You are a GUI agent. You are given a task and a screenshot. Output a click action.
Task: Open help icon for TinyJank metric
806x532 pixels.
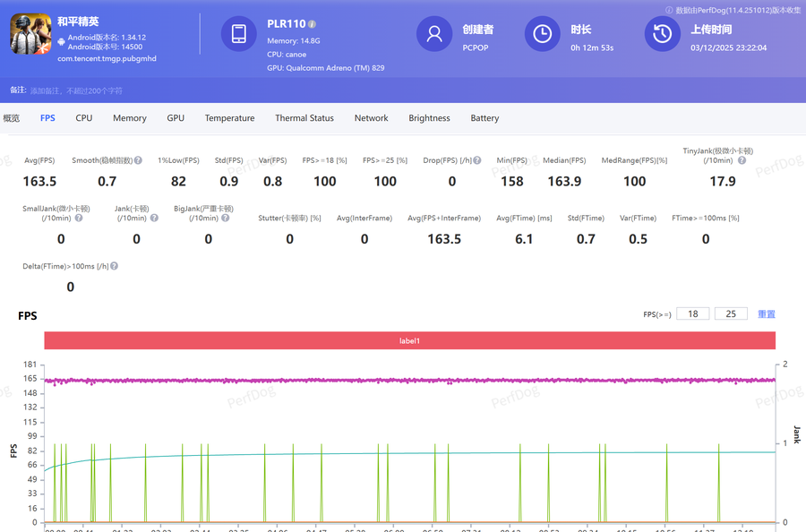click(x=740, y=160)
